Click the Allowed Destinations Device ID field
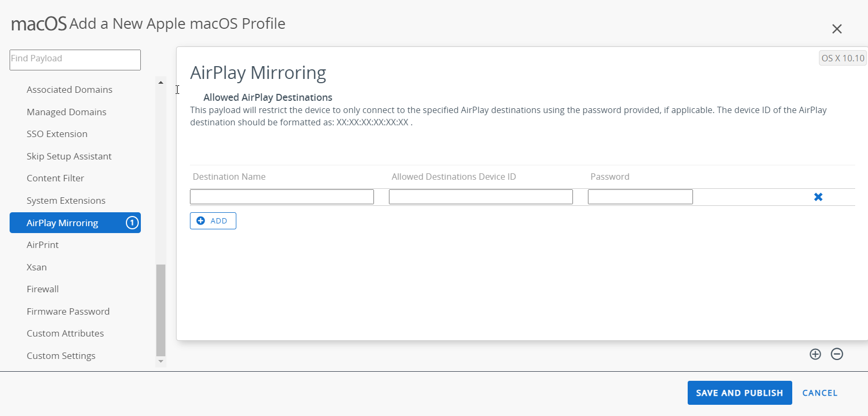 point(481,197)
